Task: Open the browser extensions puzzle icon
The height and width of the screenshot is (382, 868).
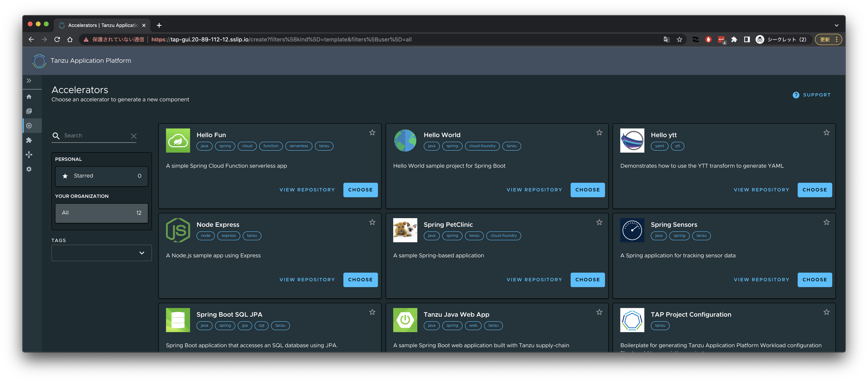Action: (734, 39)
